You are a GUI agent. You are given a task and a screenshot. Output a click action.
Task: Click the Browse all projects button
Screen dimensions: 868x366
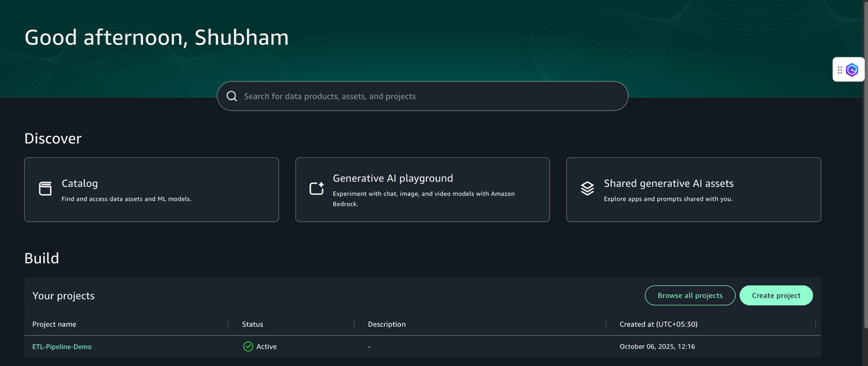(x=690, y=296)
